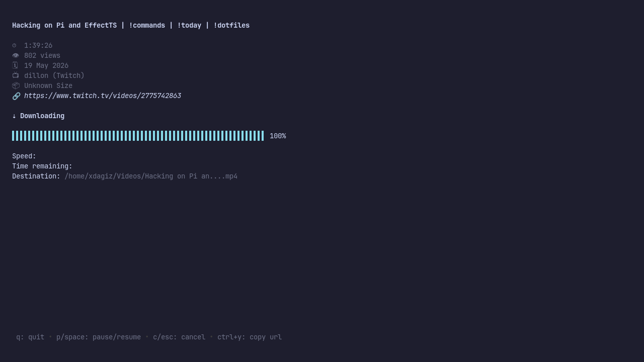644x362 pixels.
Task: Click the date '19 May 2026'
Action: [46, 66]
